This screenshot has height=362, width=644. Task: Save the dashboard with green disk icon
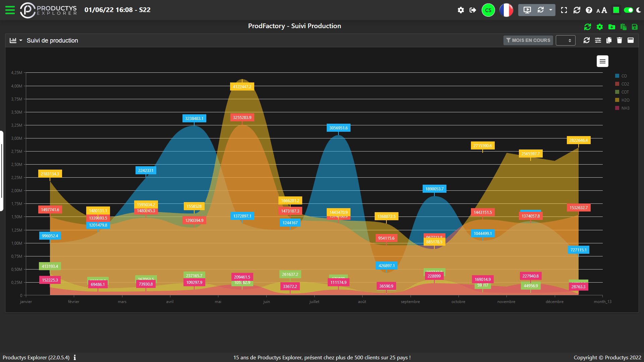click(635, 27)
